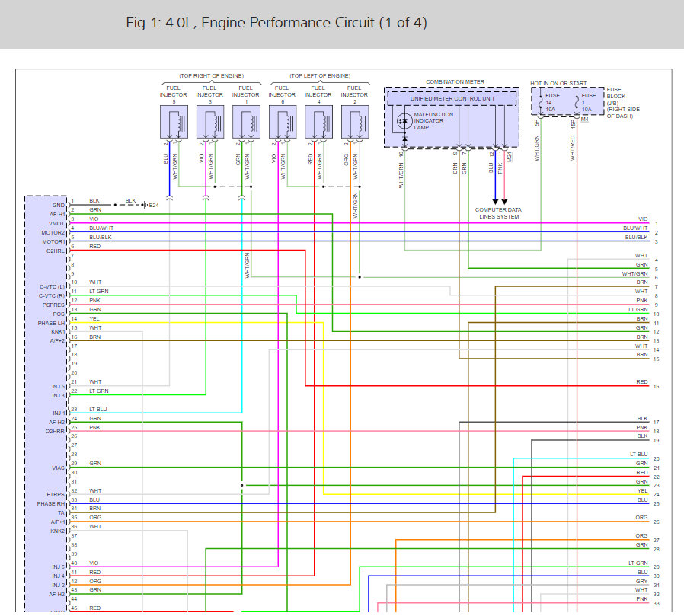The width and height of the screenshot is (684, 616).
Task: Click the BLU/BLK label at pin 5
Action: point(101,238)
